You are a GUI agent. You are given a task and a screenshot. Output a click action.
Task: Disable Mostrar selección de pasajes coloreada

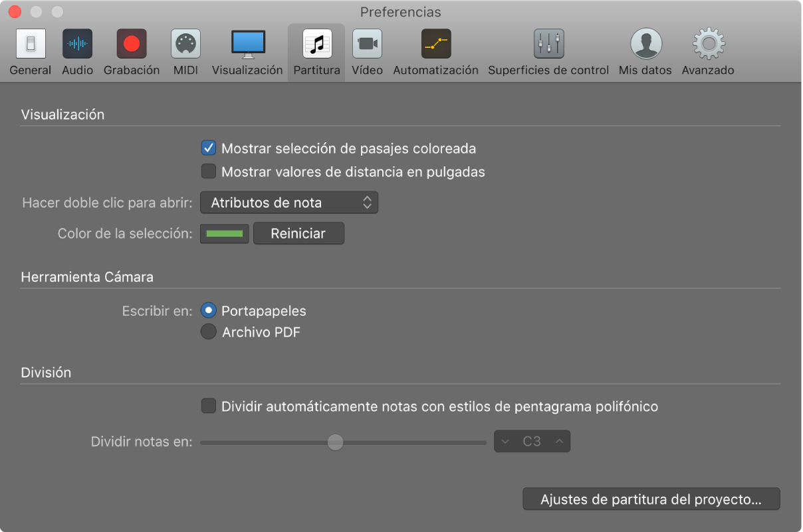pyautogui.click(x=209, y=149)
